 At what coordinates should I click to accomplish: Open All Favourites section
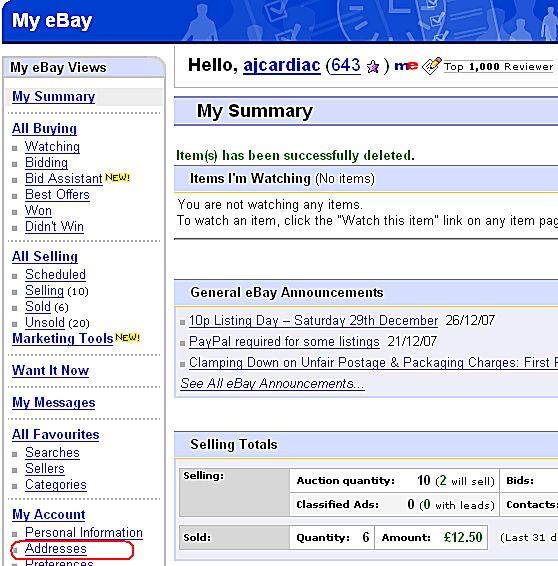click(56, 435)
